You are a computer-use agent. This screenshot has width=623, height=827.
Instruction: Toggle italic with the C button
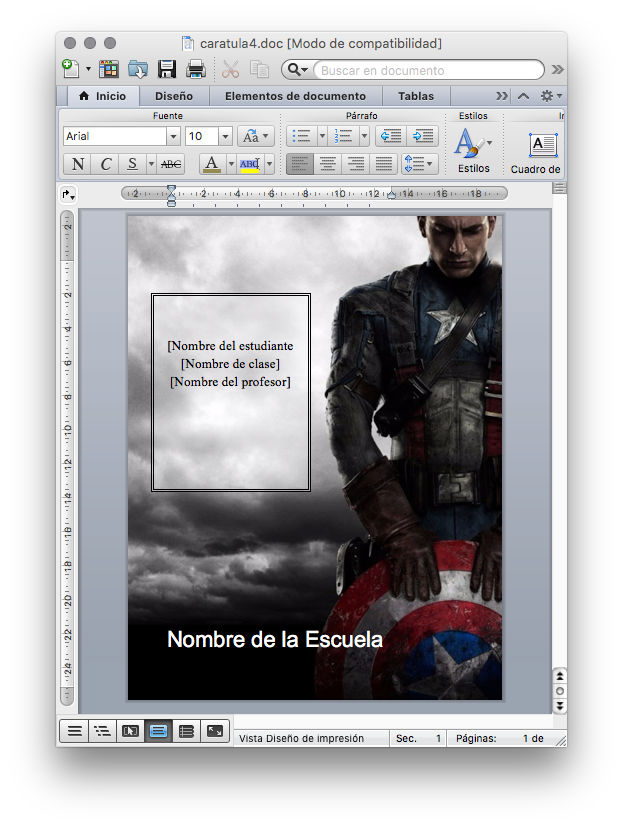(105, 164)
